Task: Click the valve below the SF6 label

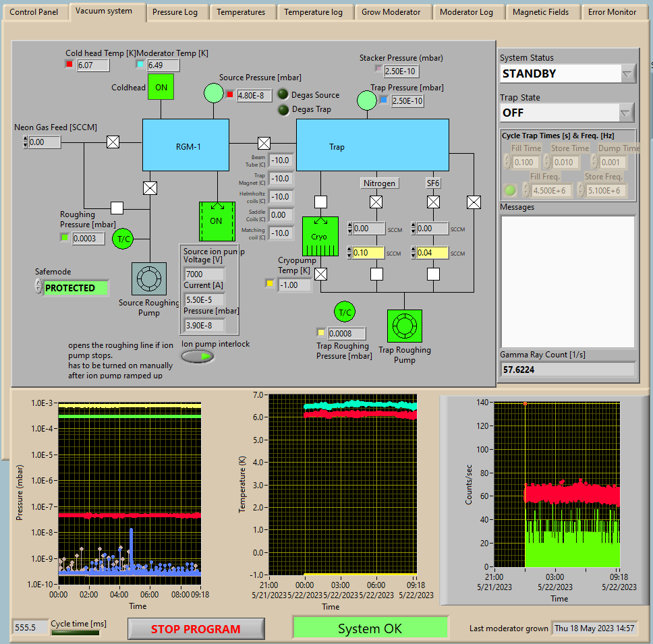Action: coord(433,202)
